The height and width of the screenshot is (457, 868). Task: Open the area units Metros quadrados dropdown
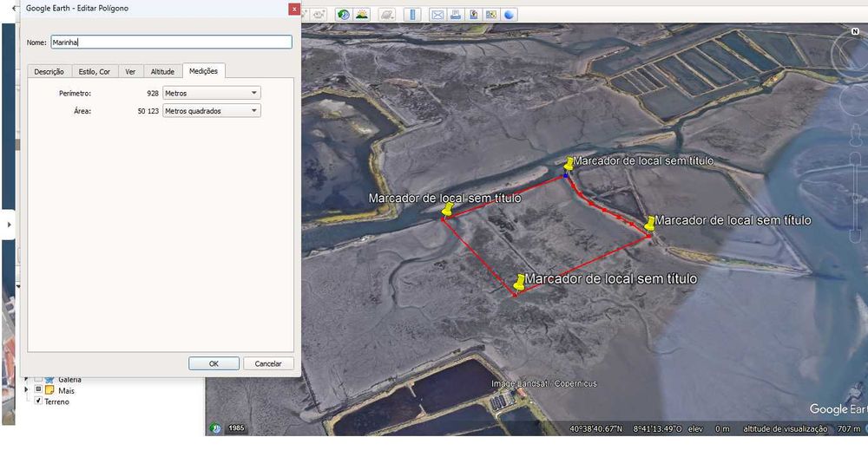pyautogui.click(x=212, y=111)
